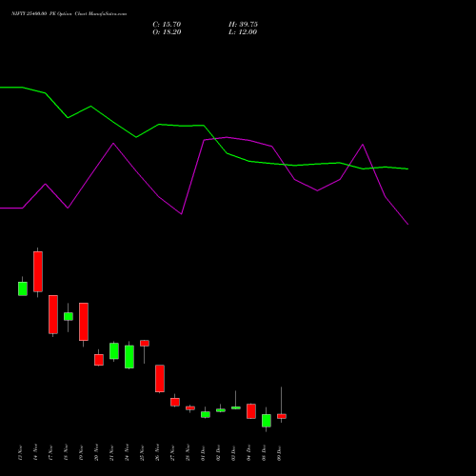Click the 04 Dec date label
The width and height of the screenshot is (476, 476).
click(x=249, y=453)
